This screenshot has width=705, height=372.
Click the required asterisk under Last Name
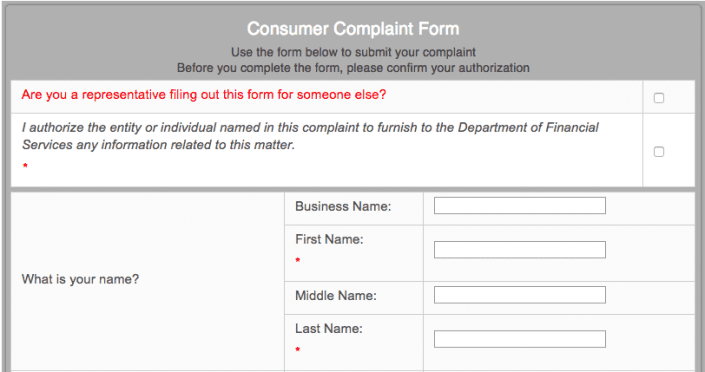coord(298,350)
